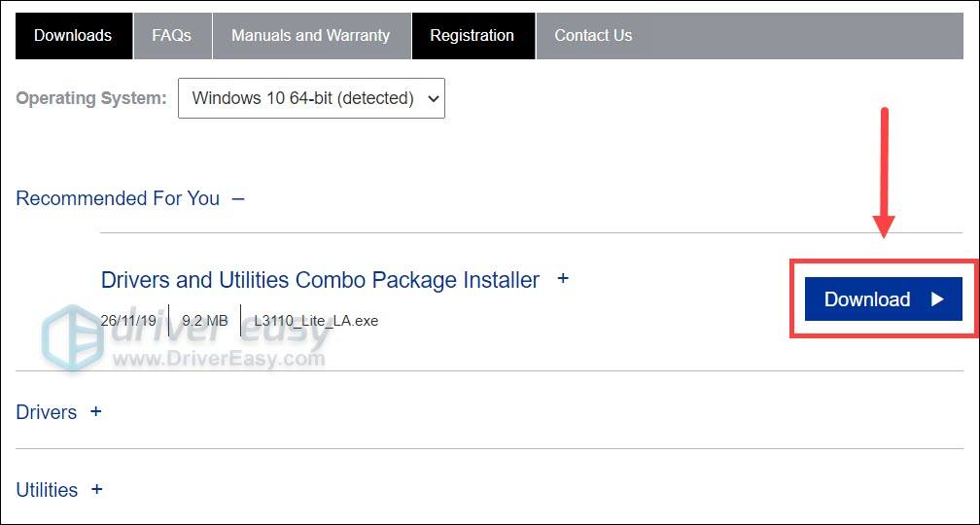Click the Download button

click(x=883, y=298)
